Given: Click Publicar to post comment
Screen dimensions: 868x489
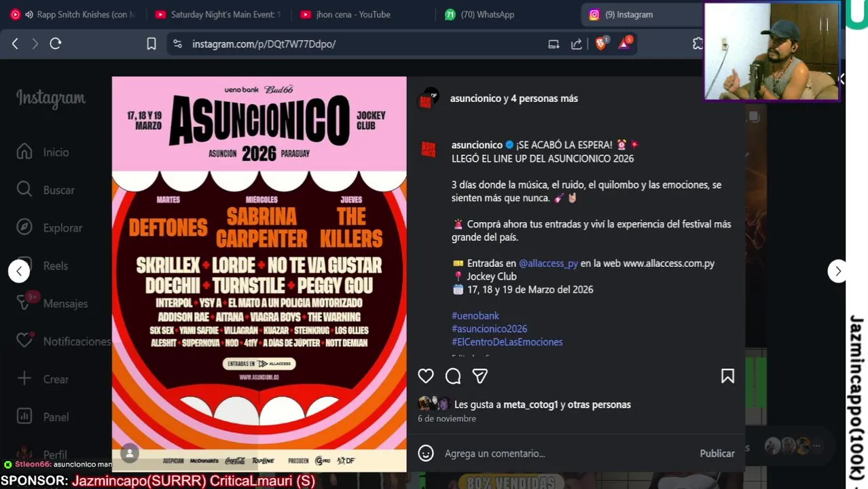Looking at the screenshot, I should click(x=717, y=453).
